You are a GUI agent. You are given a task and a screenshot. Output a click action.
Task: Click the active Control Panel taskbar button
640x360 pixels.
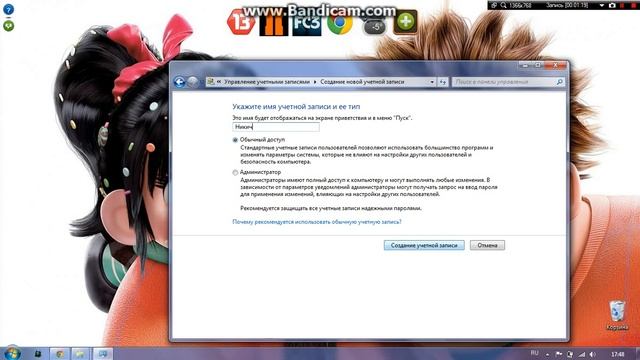(102, 353)
